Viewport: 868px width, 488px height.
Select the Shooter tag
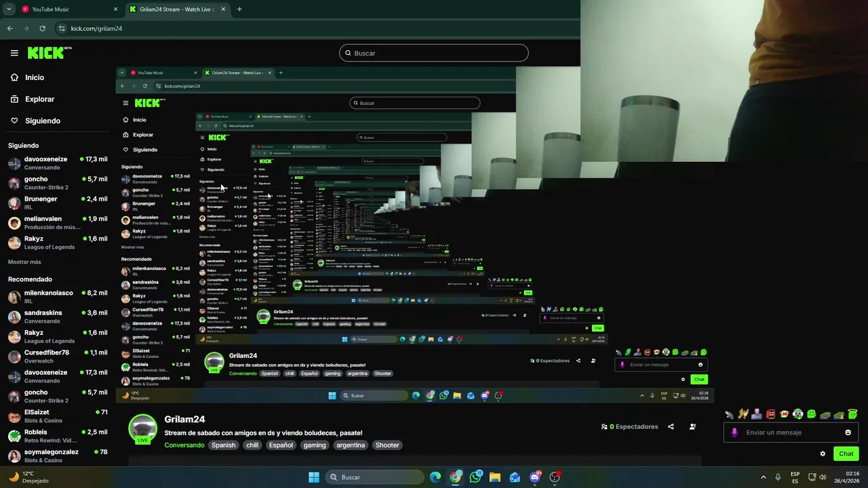click(387, 445)
